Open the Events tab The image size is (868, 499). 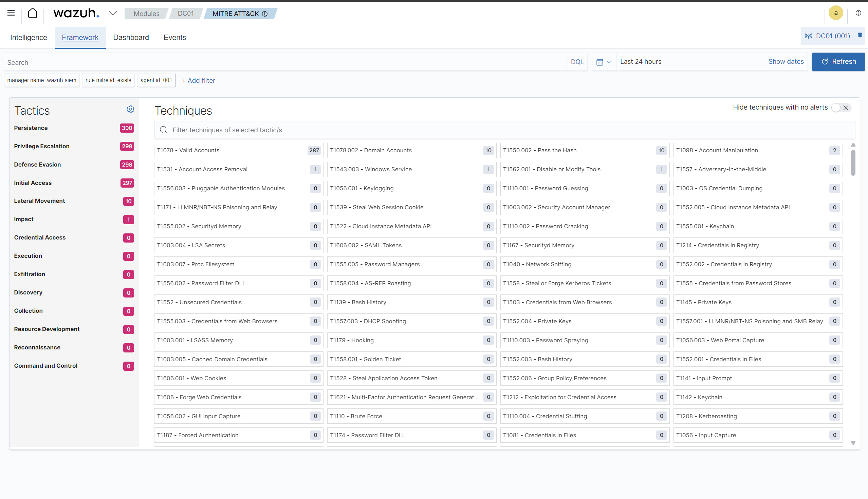point(174,37)
